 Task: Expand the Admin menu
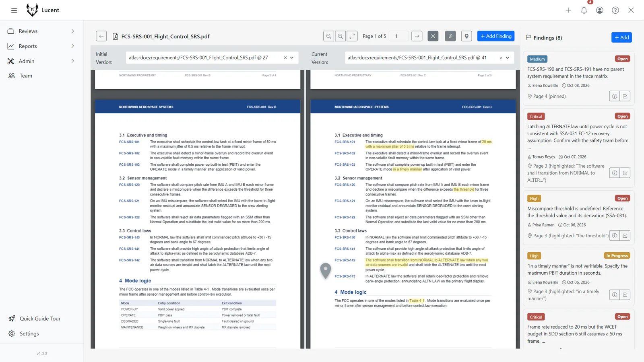point(73,61)
